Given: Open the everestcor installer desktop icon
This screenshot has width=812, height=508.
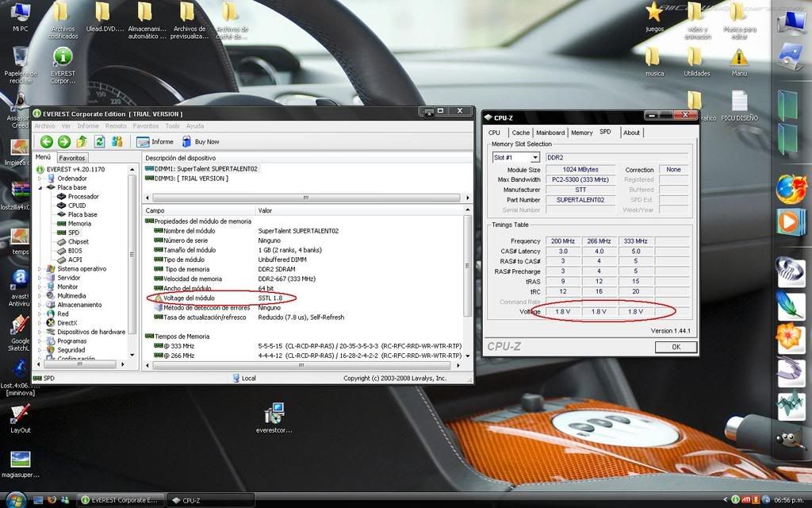Looking at the screenshot, I should (x=274, y=418).
